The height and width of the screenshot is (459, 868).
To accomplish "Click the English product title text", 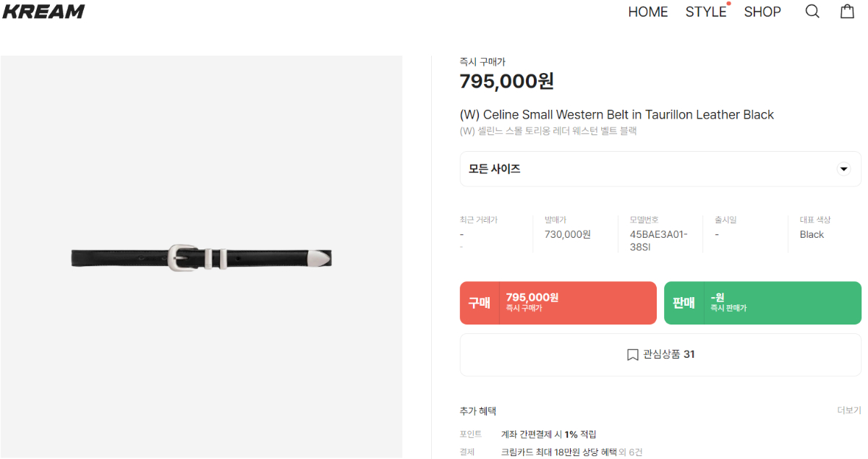I will coord(616,115).
